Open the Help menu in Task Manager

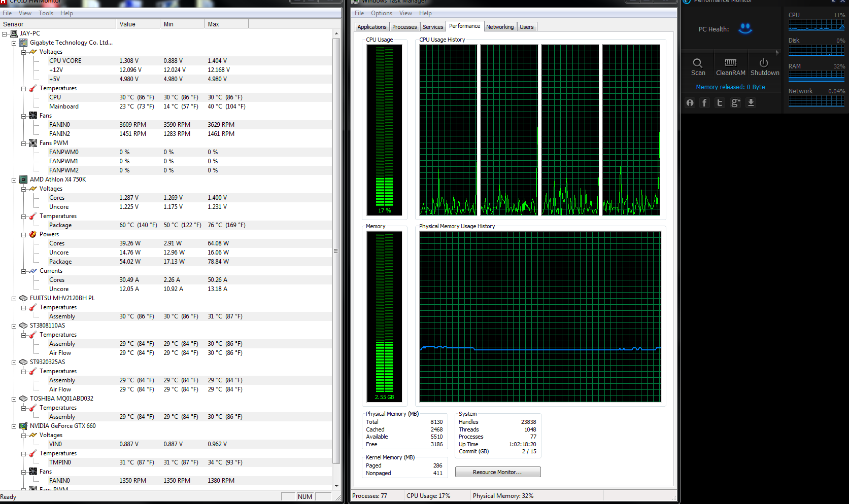425,13
